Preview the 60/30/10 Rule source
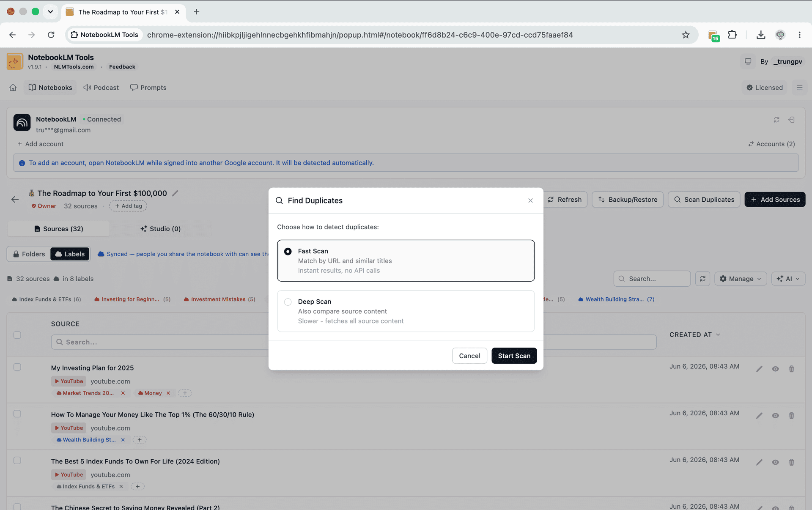Screen dimensions: 812x510 point(775,416)
